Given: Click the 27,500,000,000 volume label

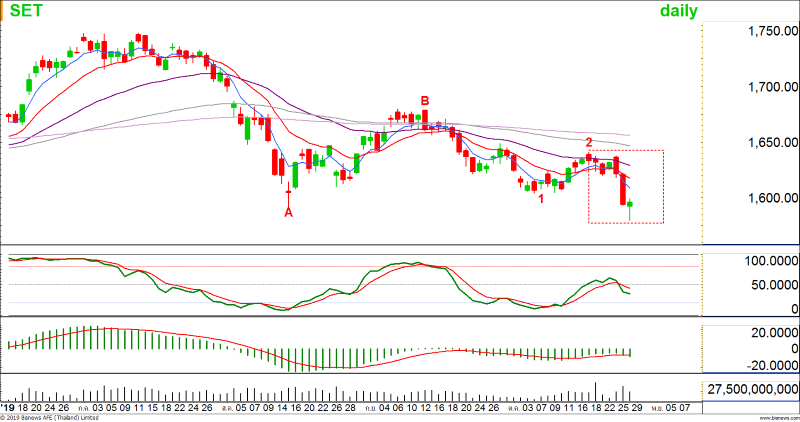Looking at the screenshot, I should point(752,388).
